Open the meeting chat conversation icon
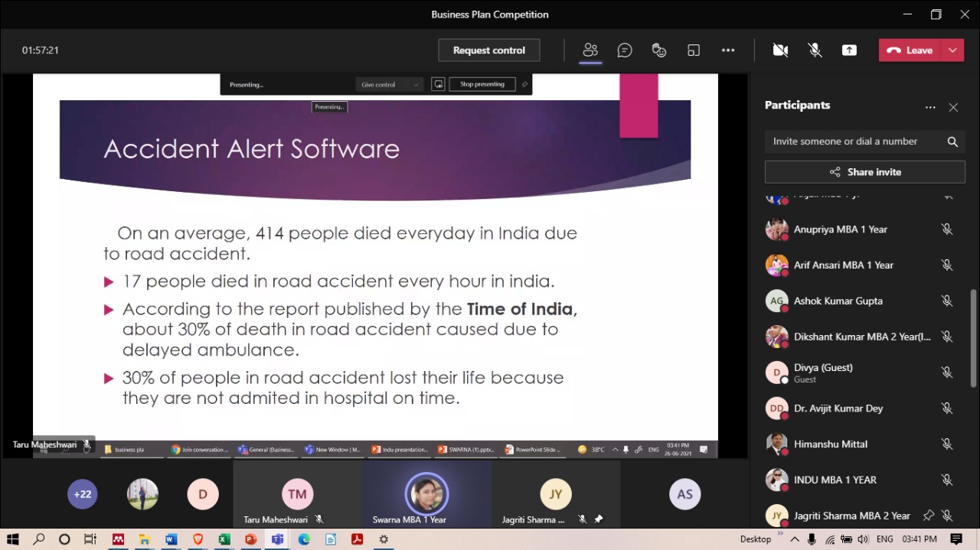Image resolution: width=980 pixels, height=550 pixels. [x=625, y=50]
